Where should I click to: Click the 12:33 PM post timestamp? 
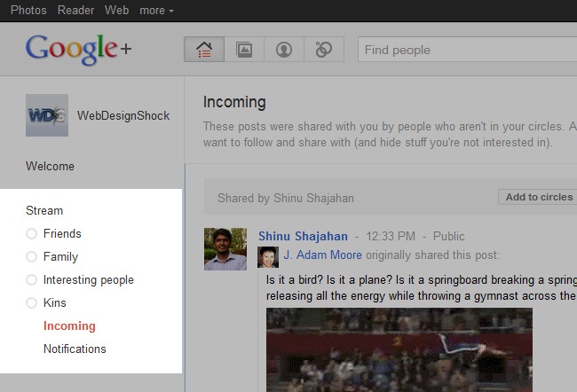click(391, 236)
